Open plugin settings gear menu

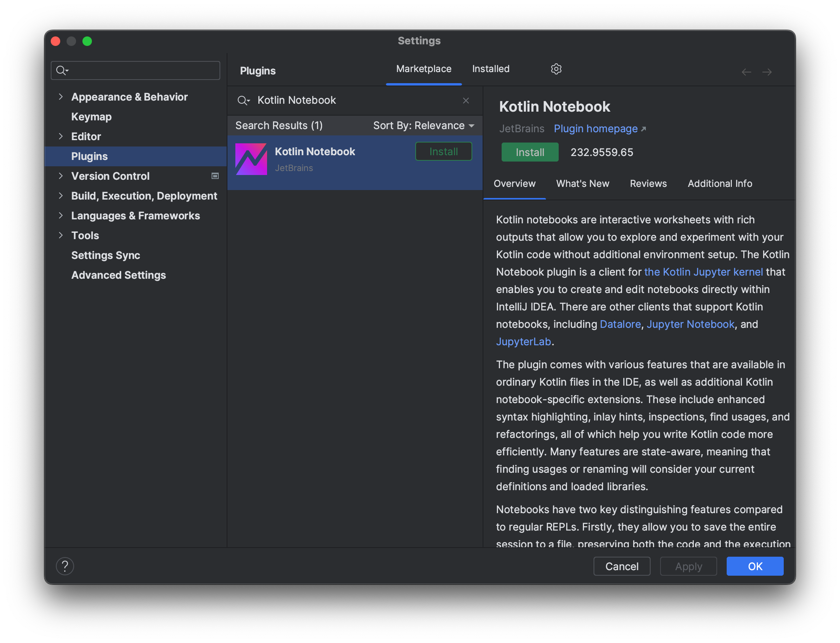coord(556,69)
